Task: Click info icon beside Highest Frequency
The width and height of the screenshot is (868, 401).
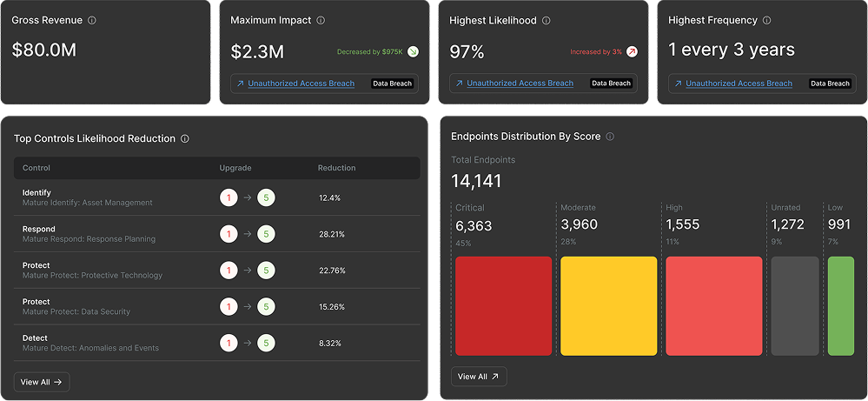Action: pos(766,20)
